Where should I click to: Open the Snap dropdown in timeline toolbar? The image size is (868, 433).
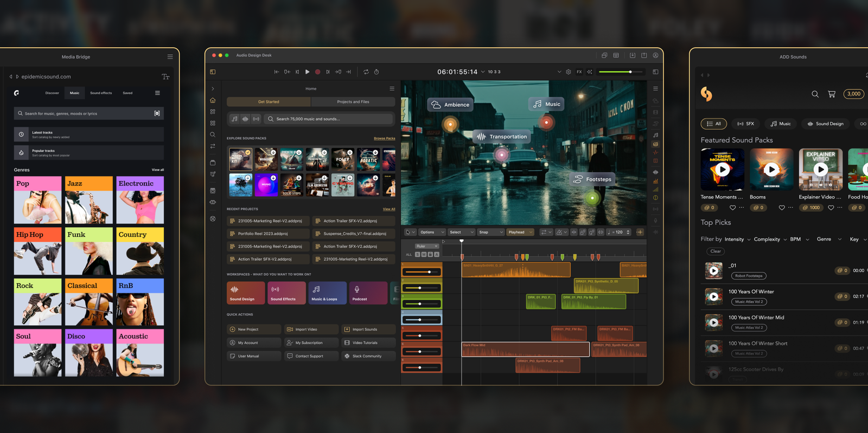pos(491,232)
